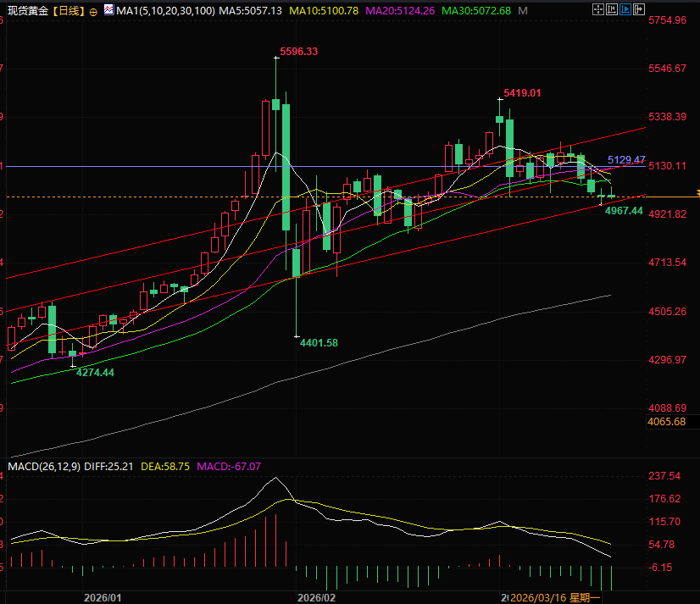Image resolution: width=700 pixels, height=604 pixels.
Task: Click the 2026/03/16 星期一 date label
Action: click(x=555, y=598)
